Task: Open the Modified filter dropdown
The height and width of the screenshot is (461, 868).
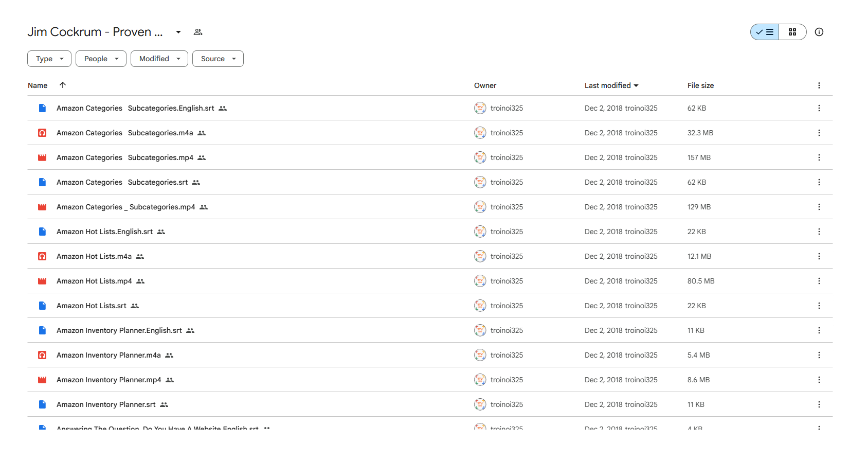Action: [159, 59]
